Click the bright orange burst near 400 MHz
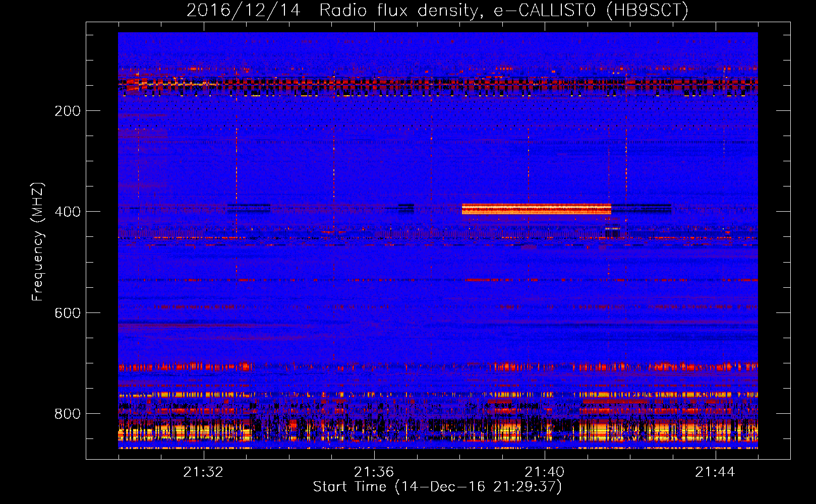This screenshot has height=504, width=816. tap(537, 209)
